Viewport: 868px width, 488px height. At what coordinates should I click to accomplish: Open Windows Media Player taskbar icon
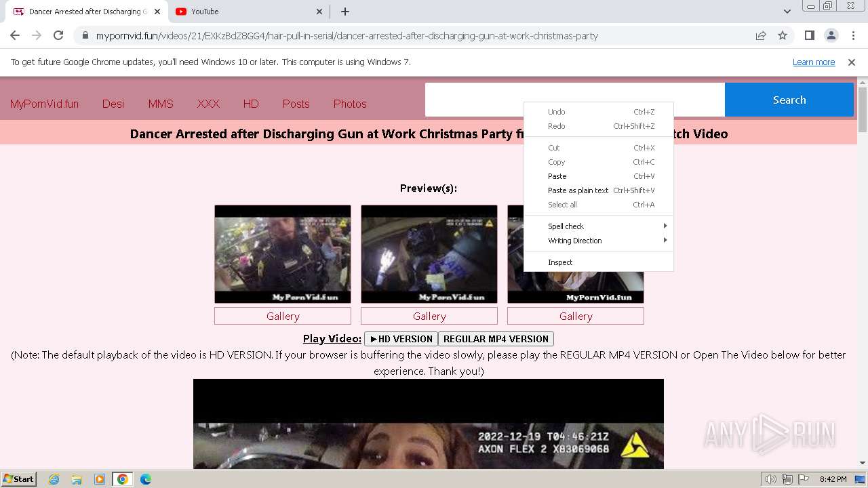pyautogui.click(x=100, y=479)
